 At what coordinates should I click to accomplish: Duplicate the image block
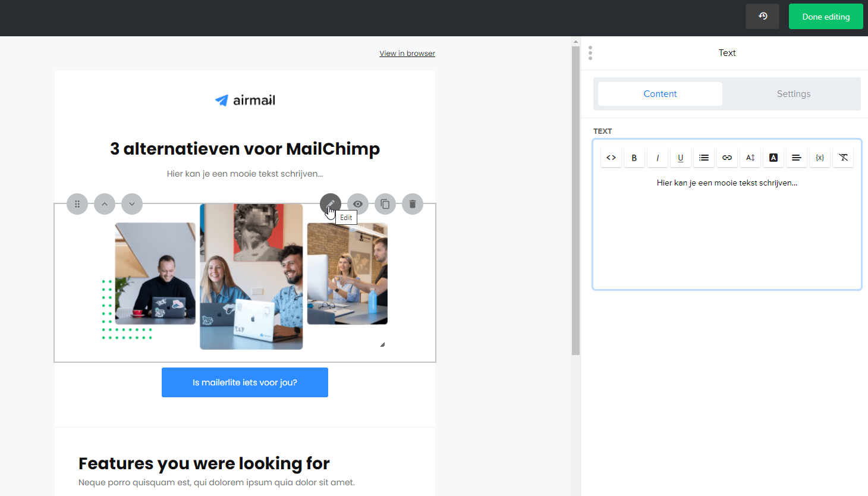(x=385, y=204)
